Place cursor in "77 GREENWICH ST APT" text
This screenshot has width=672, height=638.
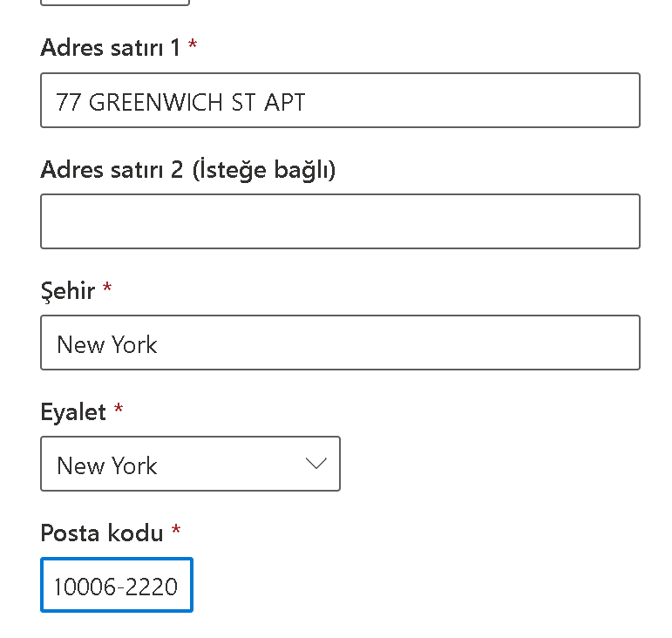pyautogui.click(x=180, y=102)
